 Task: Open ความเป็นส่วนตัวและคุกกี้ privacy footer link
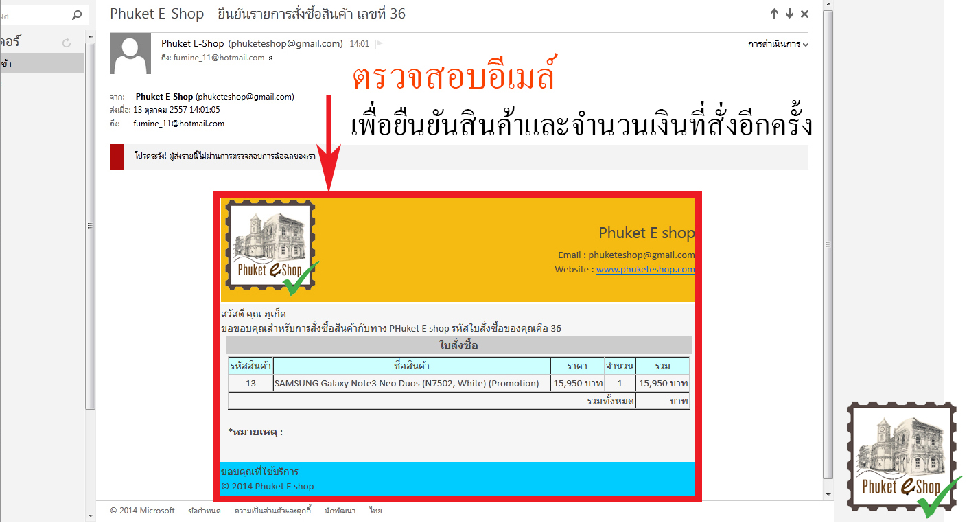tap(273, 511)
